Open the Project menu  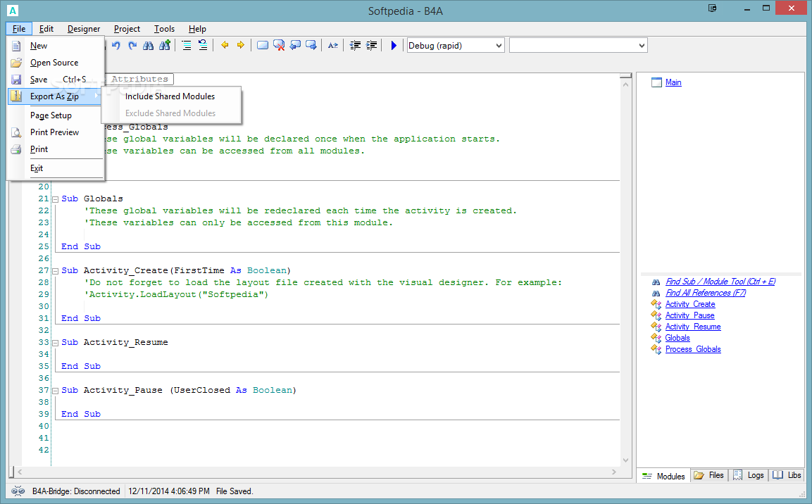[x=127, y=29]
